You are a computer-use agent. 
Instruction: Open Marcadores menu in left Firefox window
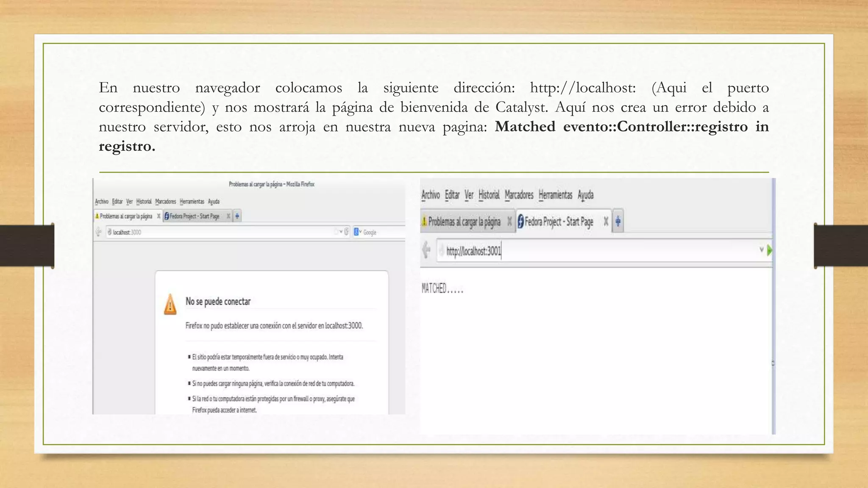[x=165, y=202]
